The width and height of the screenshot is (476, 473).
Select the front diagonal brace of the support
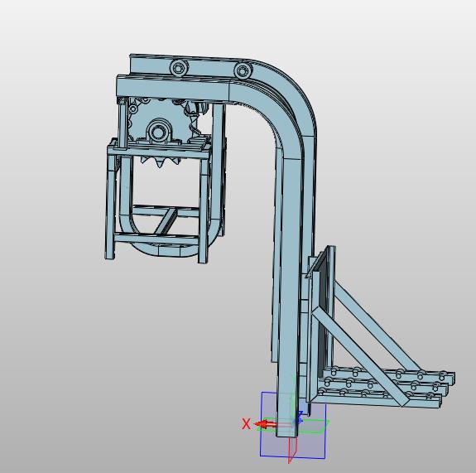point(361,357)
